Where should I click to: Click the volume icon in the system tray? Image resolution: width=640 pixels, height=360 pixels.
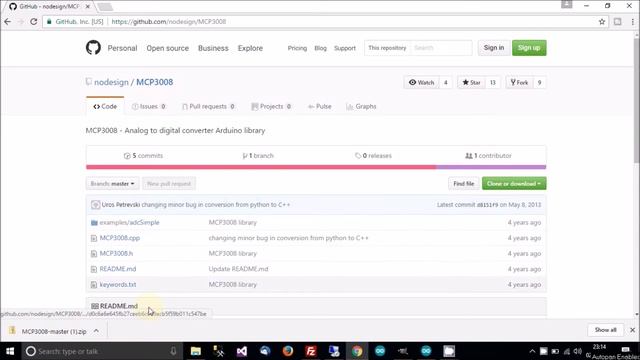(x=578, y=351)
